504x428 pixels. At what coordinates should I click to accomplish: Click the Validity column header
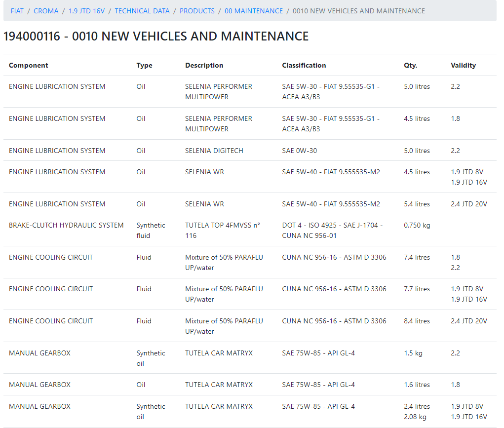pos(463,65)
